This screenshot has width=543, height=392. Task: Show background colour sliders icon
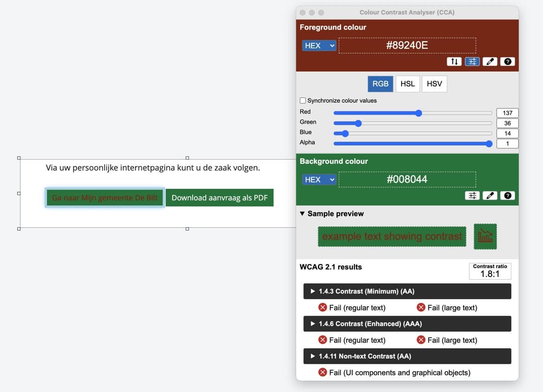click(x=472, y=196)
